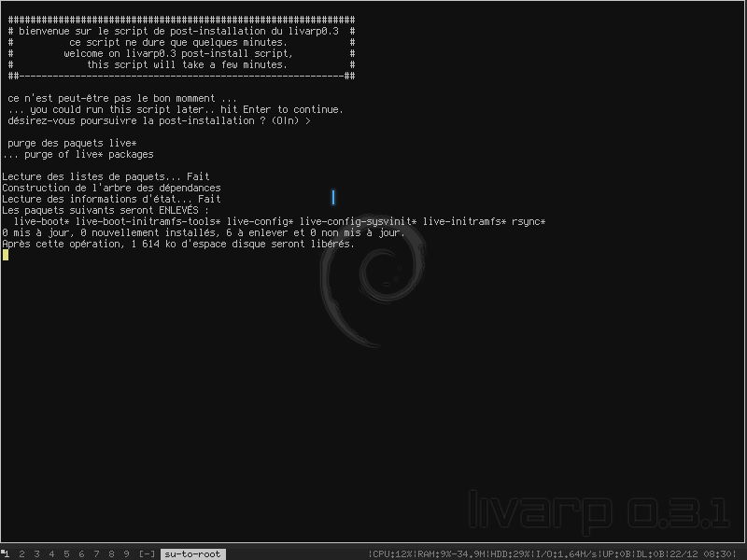Image resolution: width=747 pixels, height=560 pixels.
Task: Switch to workspace tag 1
Action: (6, 553)
